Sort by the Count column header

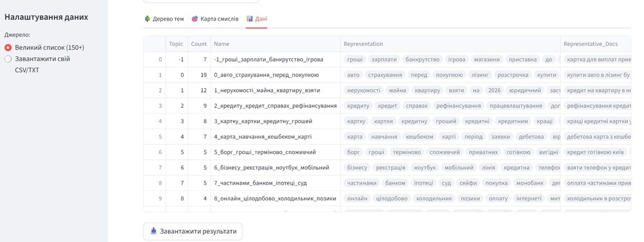pos(199,44)
